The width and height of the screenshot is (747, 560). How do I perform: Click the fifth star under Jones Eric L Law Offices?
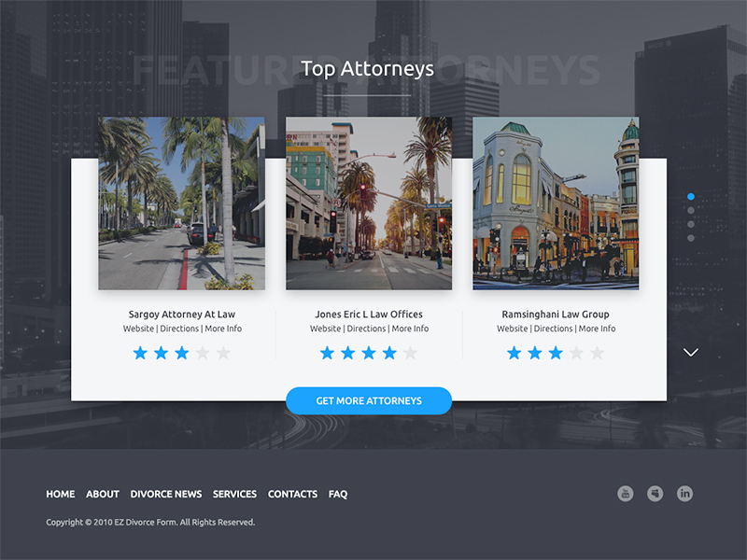tap(410, 353)
